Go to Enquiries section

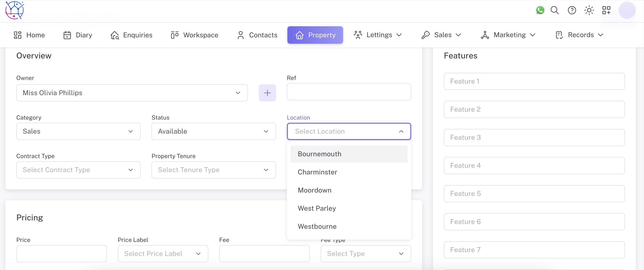click(132, 35)
